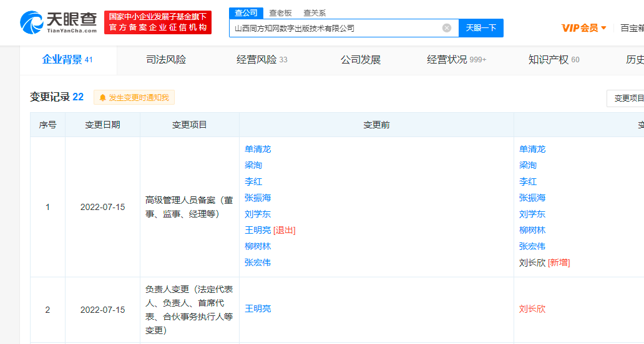Click the 变更前 column header
This screenshot has width=644, height=344.
pos(376,125)
